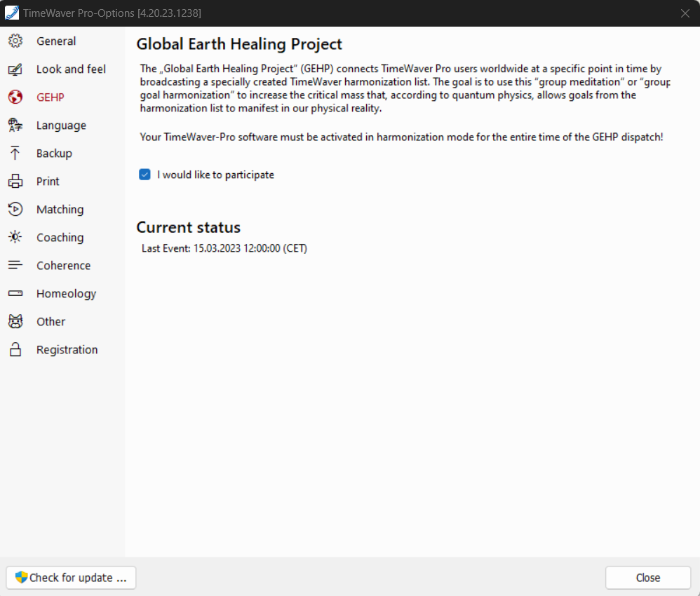Screen dimensions: 700x596
Task: Click the TimeWaver app icon in title bar
Action: pos(12,13)
